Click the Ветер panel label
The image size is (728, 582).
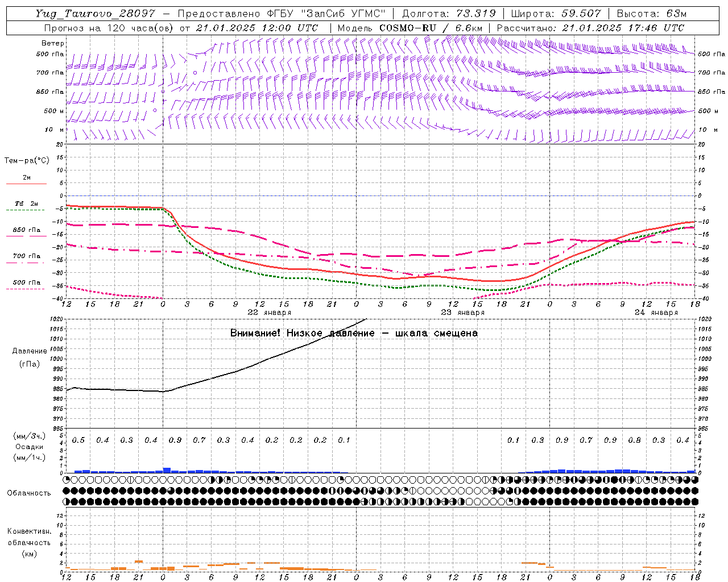(53, 43)
